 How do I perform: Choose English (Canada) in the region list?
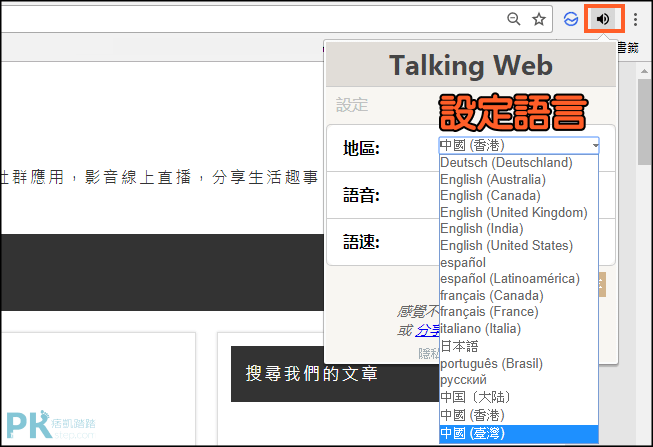point(519,195)
